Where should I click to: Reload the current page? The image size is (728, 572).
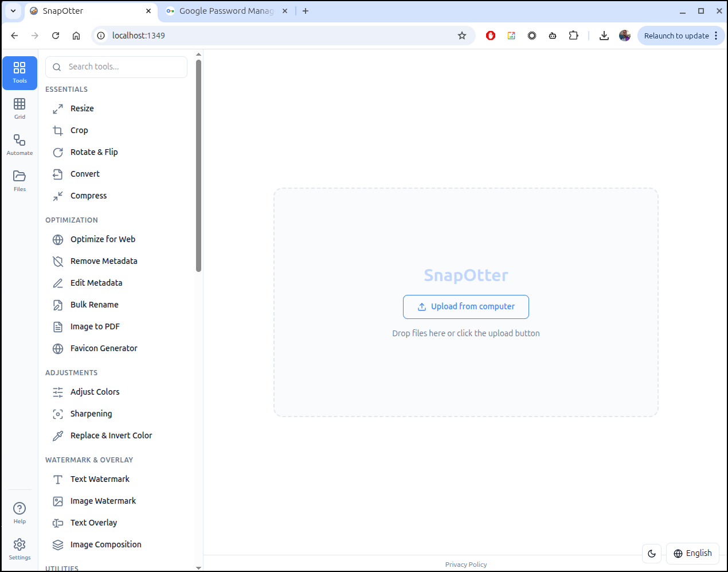tap(56, 36)
